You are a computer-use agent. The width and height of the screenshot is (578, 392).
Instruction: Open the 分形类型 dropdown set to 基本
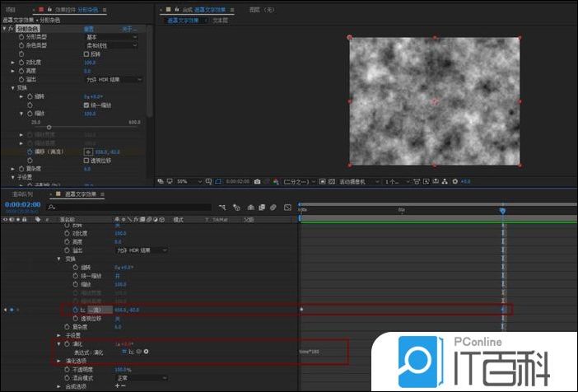point(111,37)
